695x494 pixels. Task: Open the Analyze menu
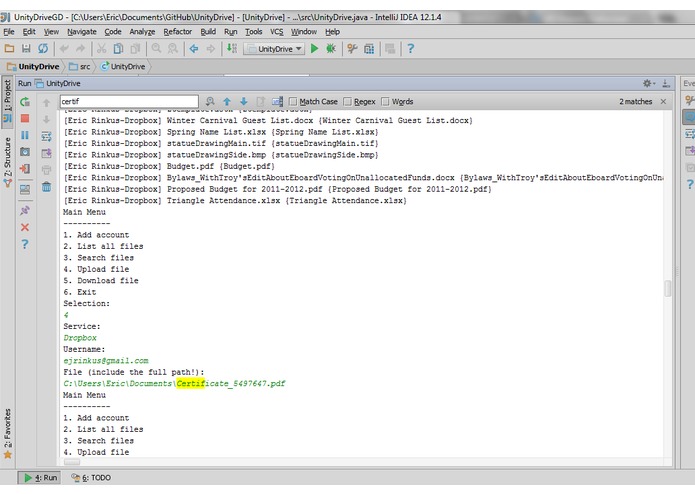(x=142, y=32)
